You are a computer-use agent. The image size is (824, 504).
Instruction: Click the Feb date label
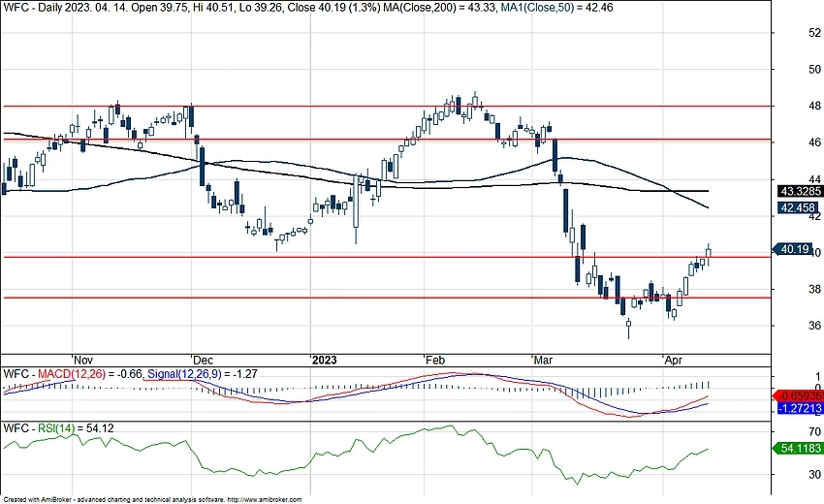click(435, 360)
